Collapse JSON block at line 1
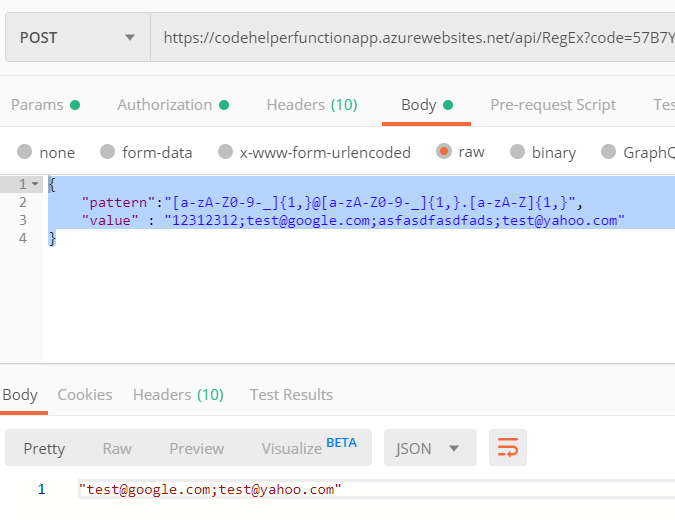Image resolution: width=675 pixels, height=520 pixels. pos(35,184)
